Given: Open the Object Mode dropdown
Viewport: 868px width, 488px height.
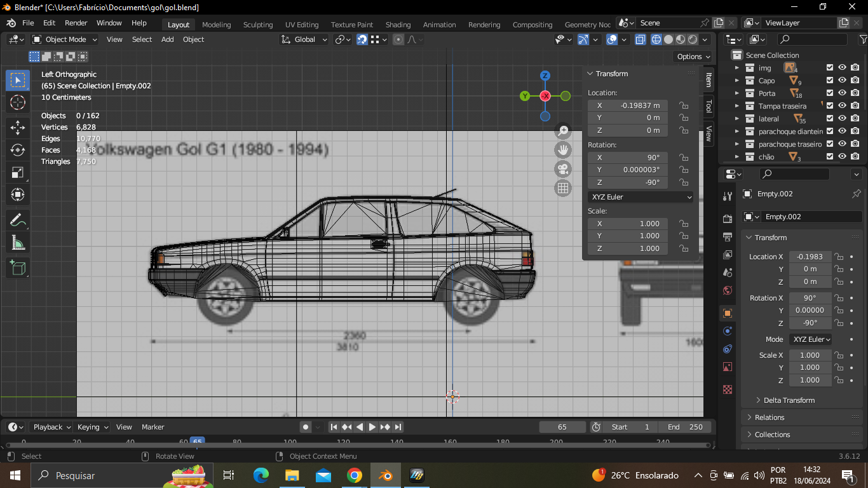Looking at the screenshot, I should click(65, 39).
